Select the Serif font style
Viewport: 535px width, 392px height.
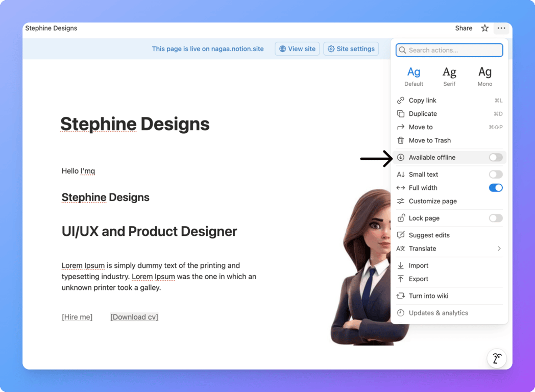449,77
